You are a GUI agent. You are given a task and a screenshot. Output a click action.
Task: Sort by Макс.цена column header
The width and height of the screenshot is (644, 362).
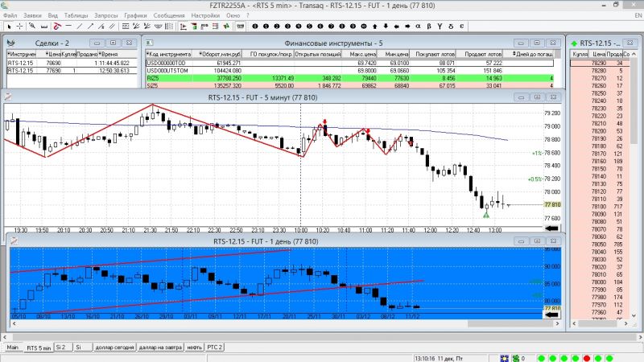(360, 54)
